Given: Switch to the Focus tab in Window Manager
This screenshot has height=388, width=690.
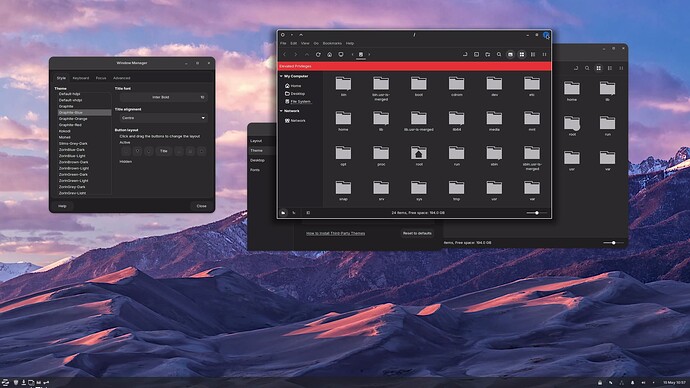Looking at the screenshot, I should (101, 78).
